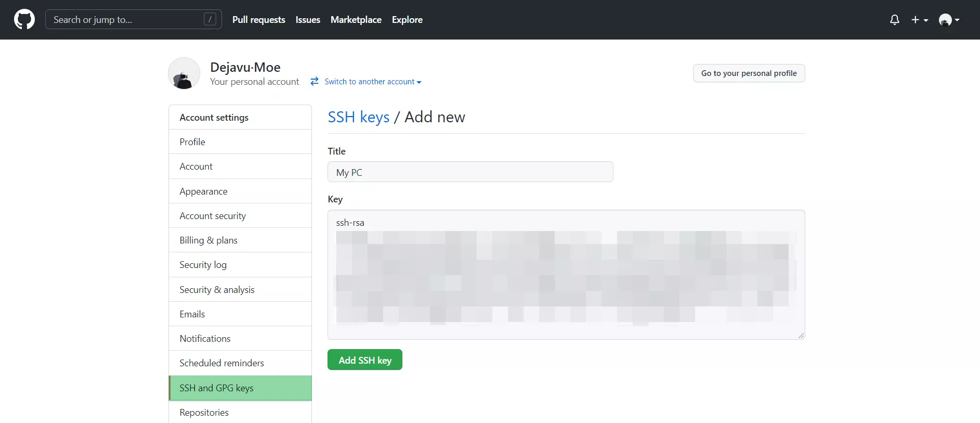980x423 pixels.
Task: Click the Dejavu·Moe profile avatar
Action: (x=184, y=73)
